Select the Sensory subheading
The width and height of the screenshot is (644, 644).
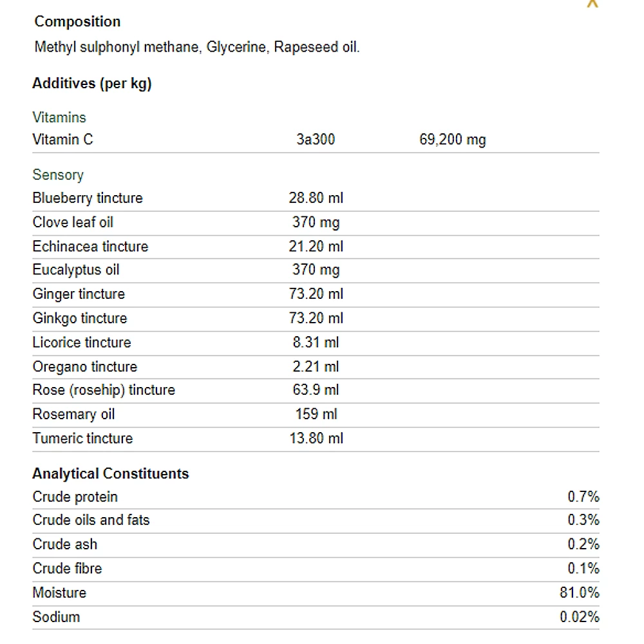58,175
